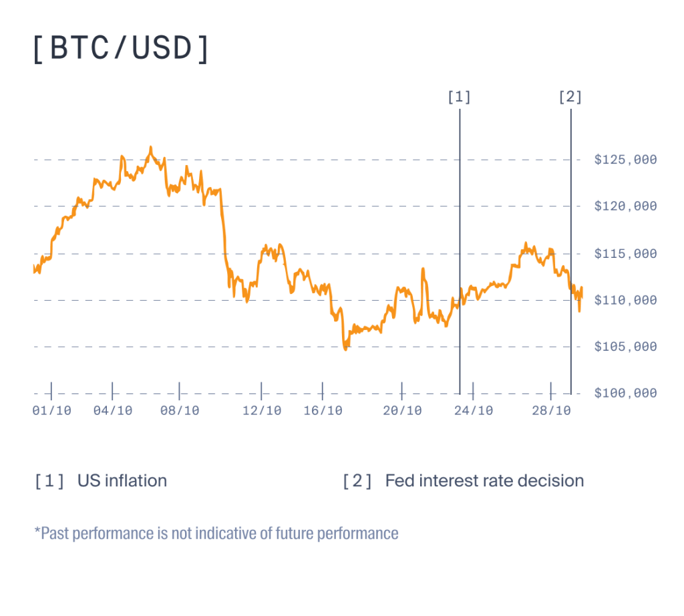Image resolution: width=684 pixels, height=616 pixels.
Task: Click the US inflation legend entry
Action: (x=122, y=480)
